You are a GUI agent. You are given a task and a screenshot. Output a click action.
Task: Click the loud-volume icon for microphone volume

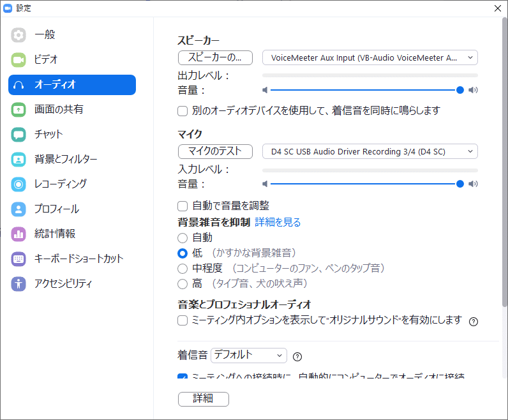[473, 184]
